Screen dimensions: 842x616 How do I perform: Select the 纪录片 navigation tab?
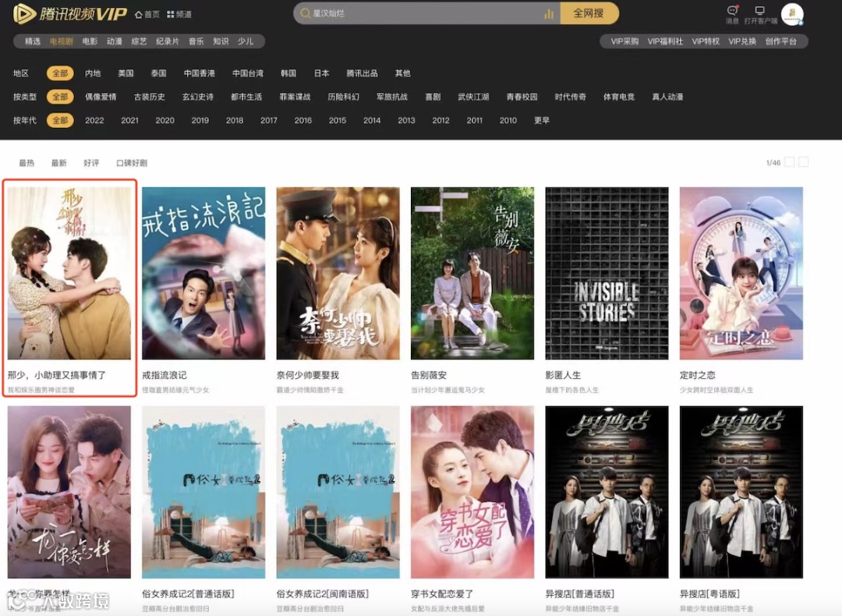point(168,41)
